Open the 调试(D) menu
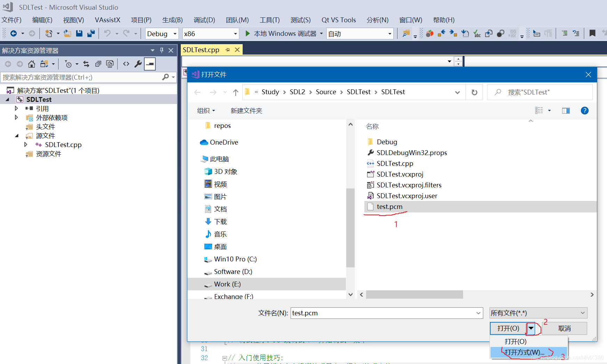607x364 pixels. [204, 20]
